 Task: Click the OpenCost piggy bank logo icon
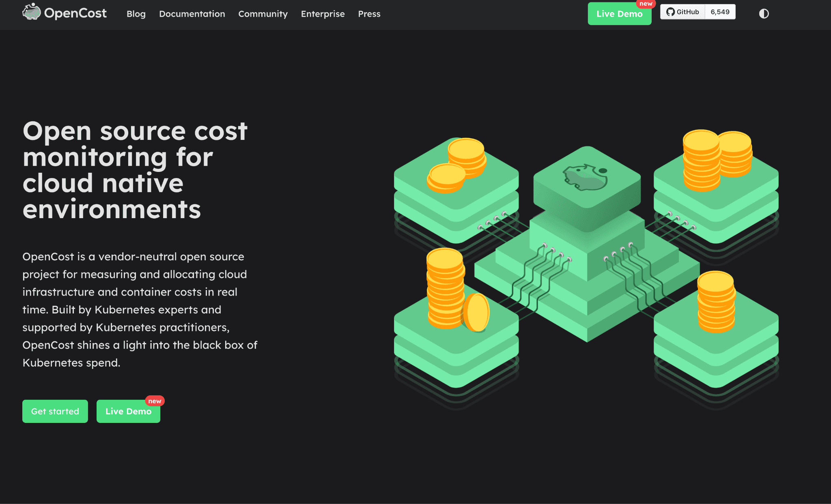pyautogui.click(x=31, y=12)
